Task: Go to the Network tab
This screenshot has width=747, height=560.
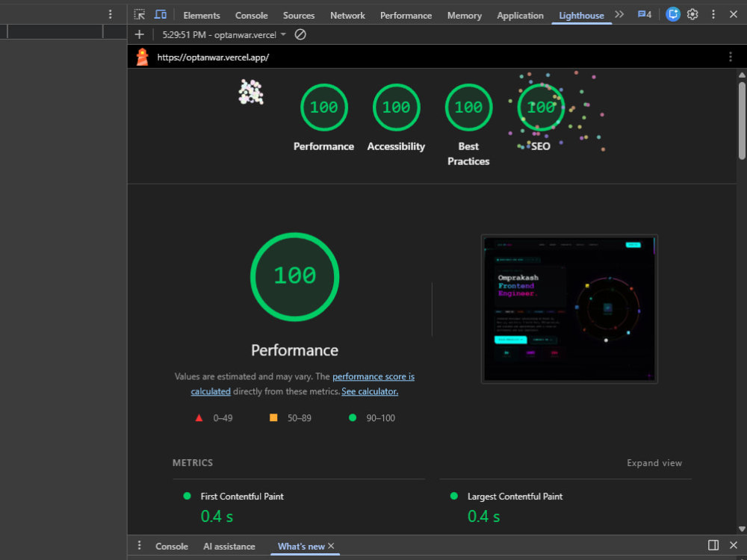Action: [347, 15]
